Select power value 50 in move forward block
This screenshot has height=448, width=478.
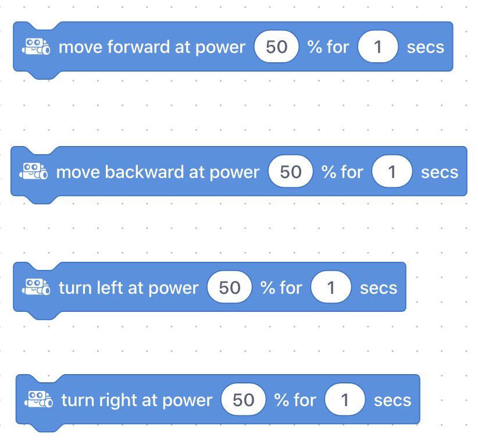276,47
